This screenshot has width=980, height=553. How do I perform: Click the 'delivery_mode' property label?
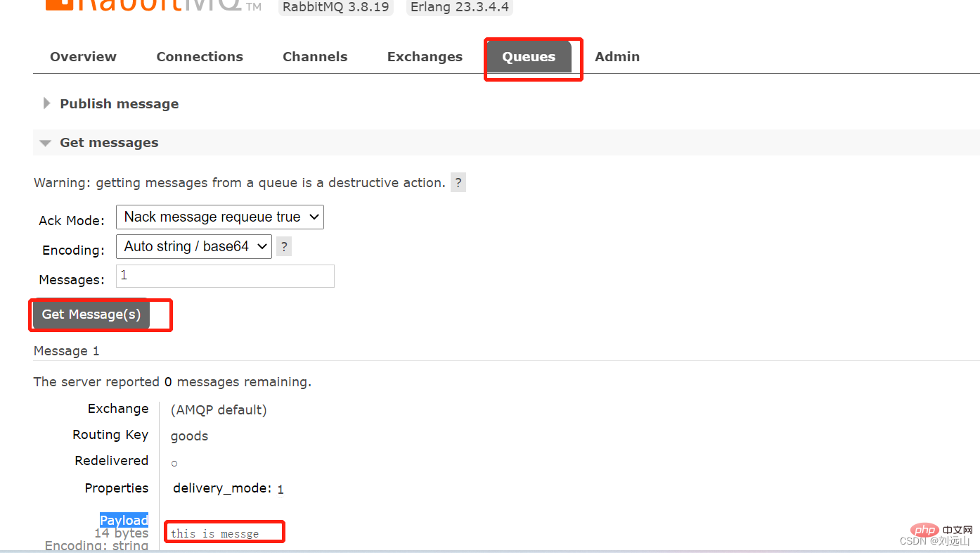[x=222, y=488]
